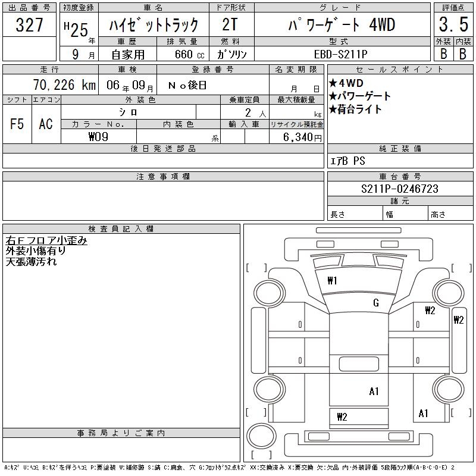Click sales point ★パワーゲート

pos(359,96)
